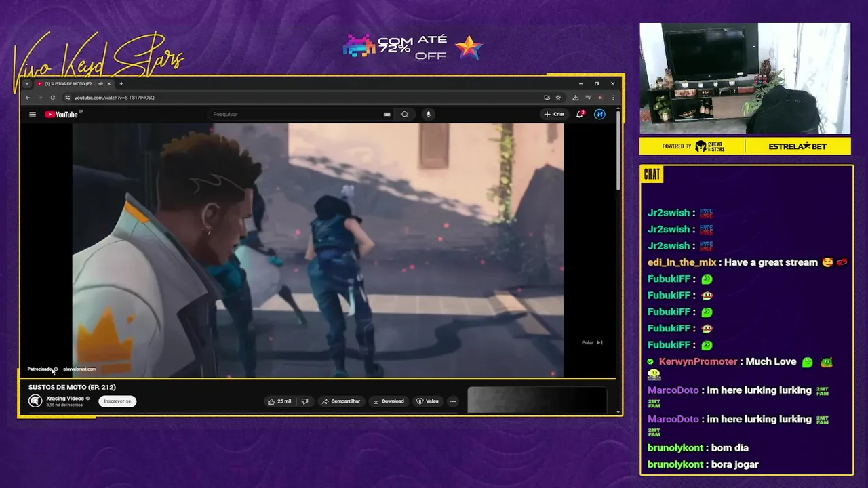Screen dimensions: 868x488
Task: Click the webcam feed in stream overlay
Action: click(x=745, y=79)
